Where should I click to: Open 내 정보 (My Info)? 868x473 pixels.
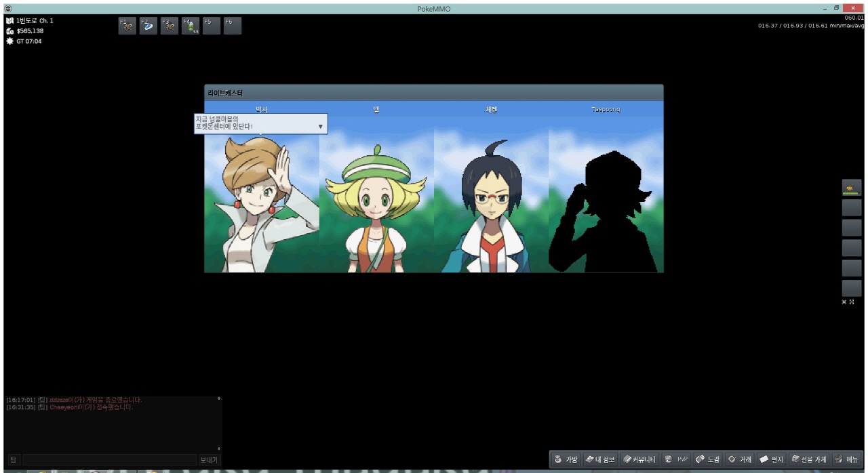tap(600, 459)
